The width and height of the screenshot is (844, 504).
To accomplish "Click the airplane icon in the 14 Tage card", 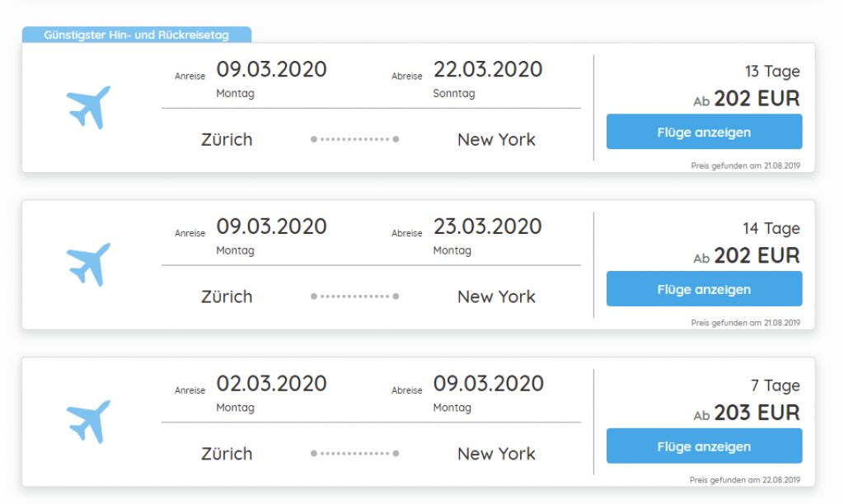I will 88,264.
